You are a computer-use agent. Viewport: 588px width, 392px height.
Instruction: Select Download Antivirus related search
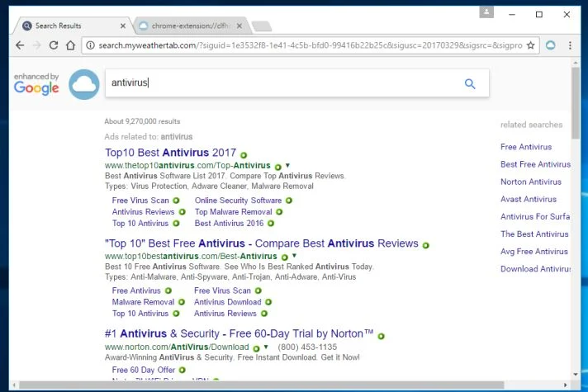click(x=535, y=269)
